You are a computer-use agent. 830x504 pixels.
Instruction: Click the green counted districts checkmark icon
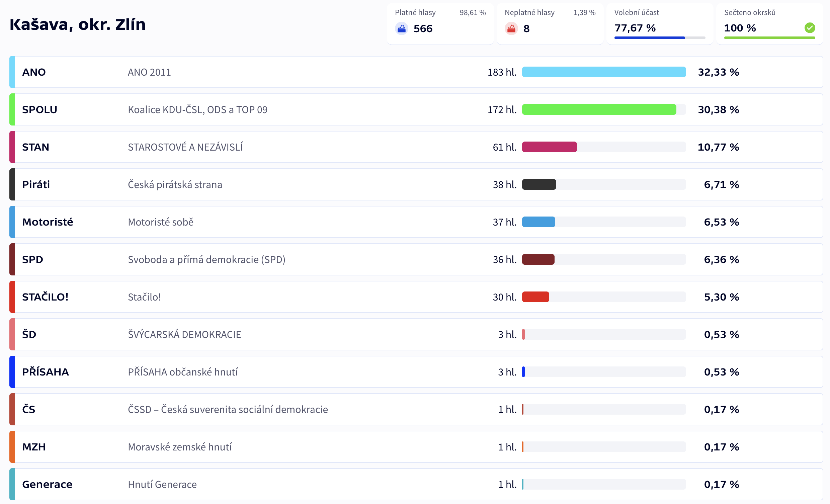[810, 28]
